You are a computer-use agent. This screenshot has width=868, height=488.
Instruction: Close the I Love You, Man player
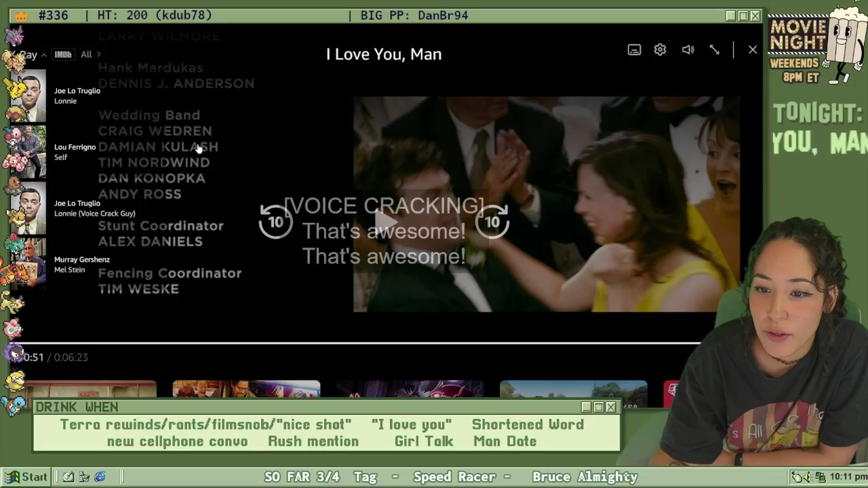[x=752, y=50]
